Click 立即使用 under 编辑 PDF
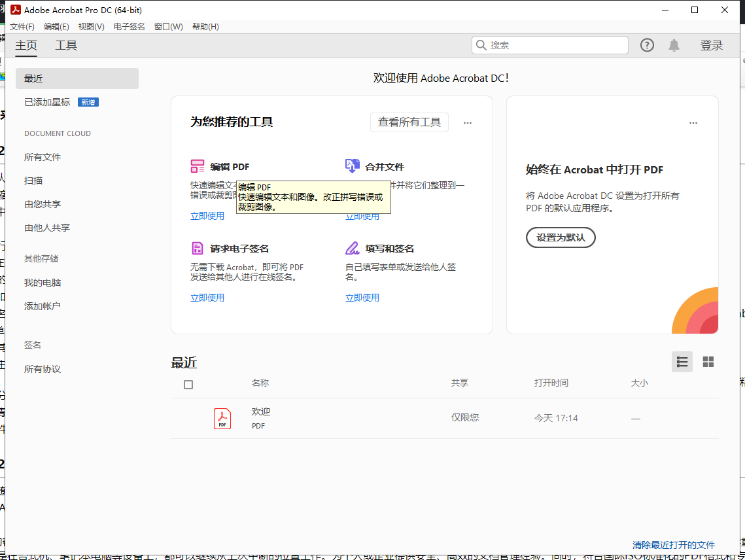Image resolution: width=745 pixels, height=560 pixels. click(207, 215)
